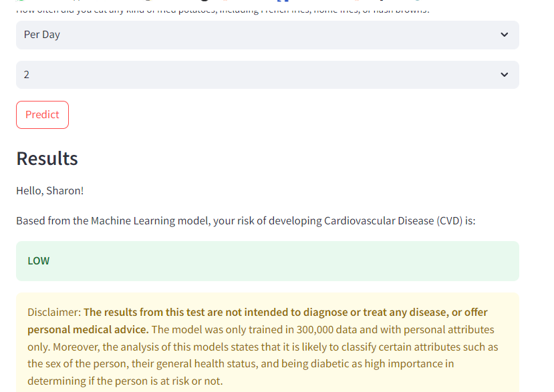Click the word "Disclaimer:" in the warning

tap(54, 312)
